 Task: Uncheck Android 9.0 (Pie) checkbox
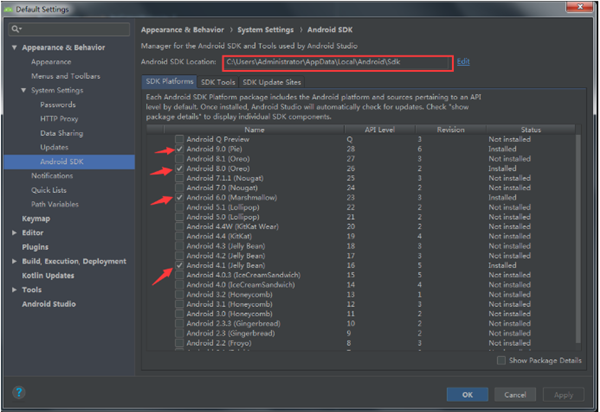[x=179, y=148]
